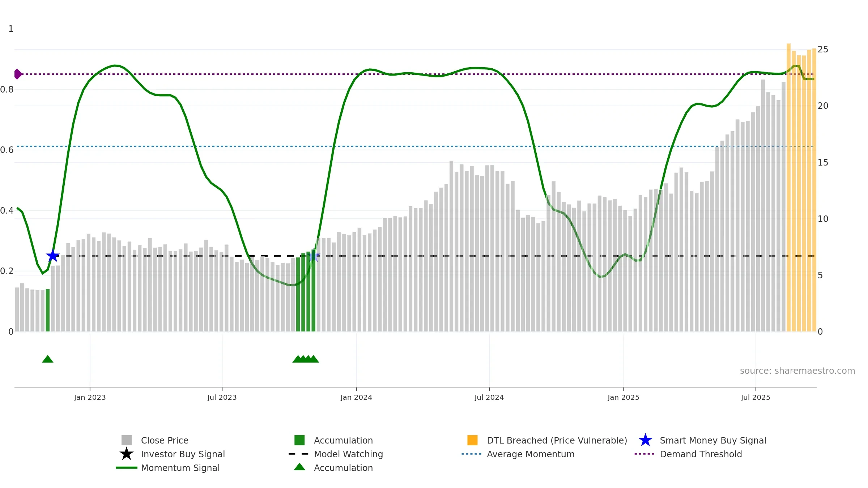The image size is (868, 488).
Task: Click the Jul 2025 axis label
Action: click(x=756, y=397)
